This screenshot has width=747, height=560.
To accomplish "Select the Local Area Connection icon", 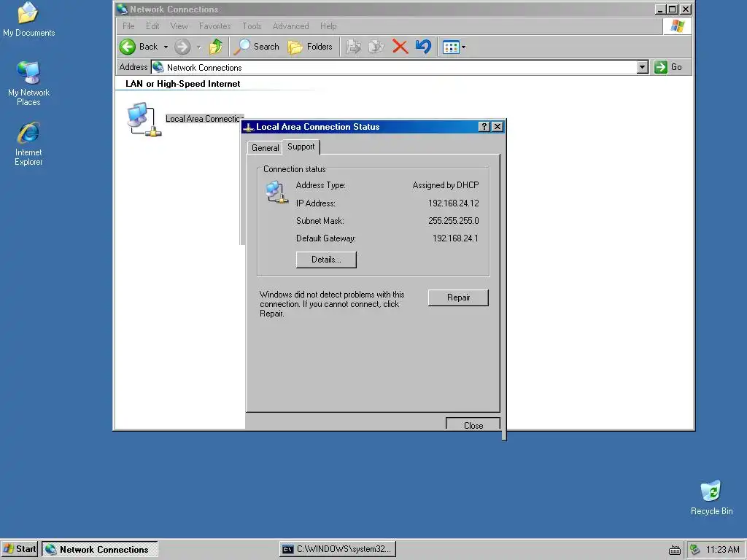I will 144,119.
